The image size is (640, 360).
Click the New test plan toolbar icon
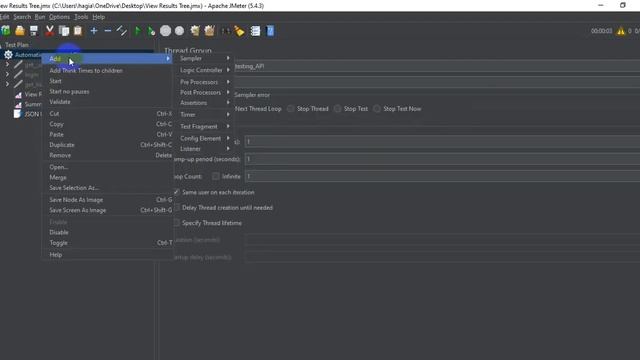click(x=6, y=31)
